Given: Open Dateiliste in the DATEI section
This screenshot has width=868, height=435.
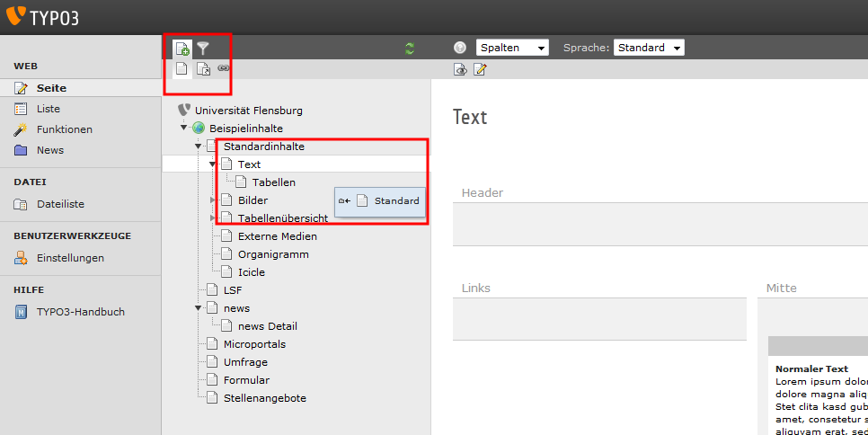Looking at the screenshot, I should point(60,204).
